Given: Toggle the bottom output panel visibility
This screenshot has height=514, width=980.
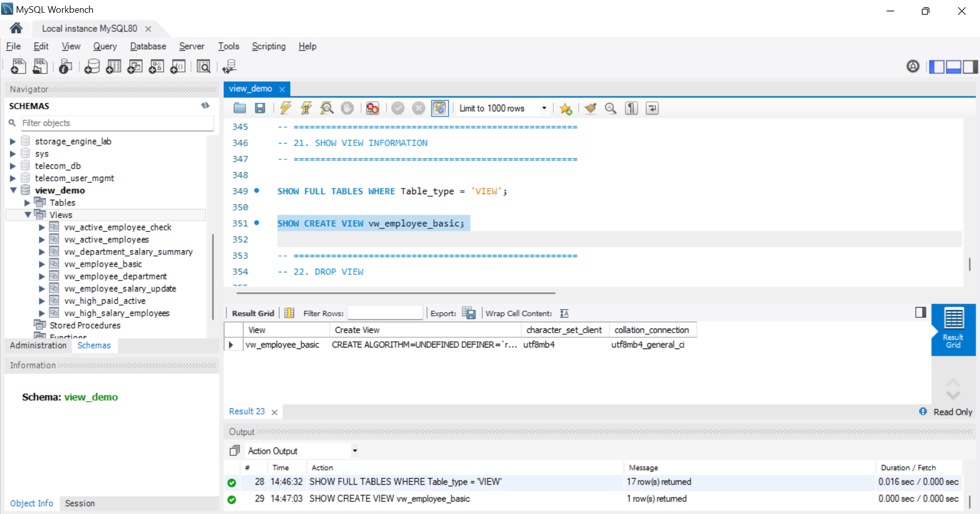Looking at the screenshot, I should point(953,66).
